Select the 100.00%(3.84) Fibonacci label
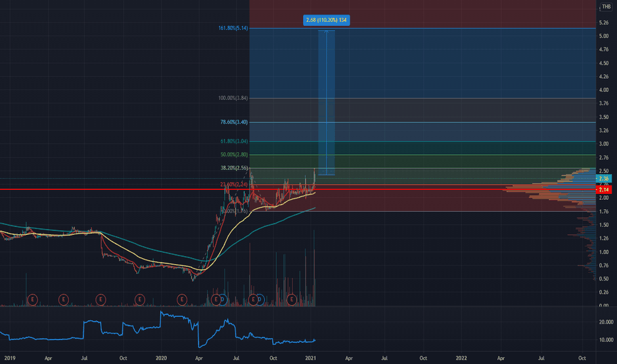 click(x=233, y=98)
